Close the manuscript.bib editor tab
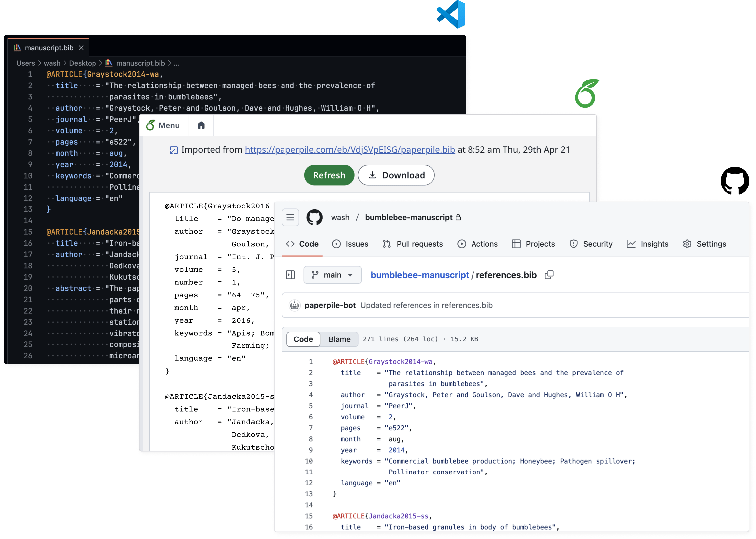 tap(81, 48)
